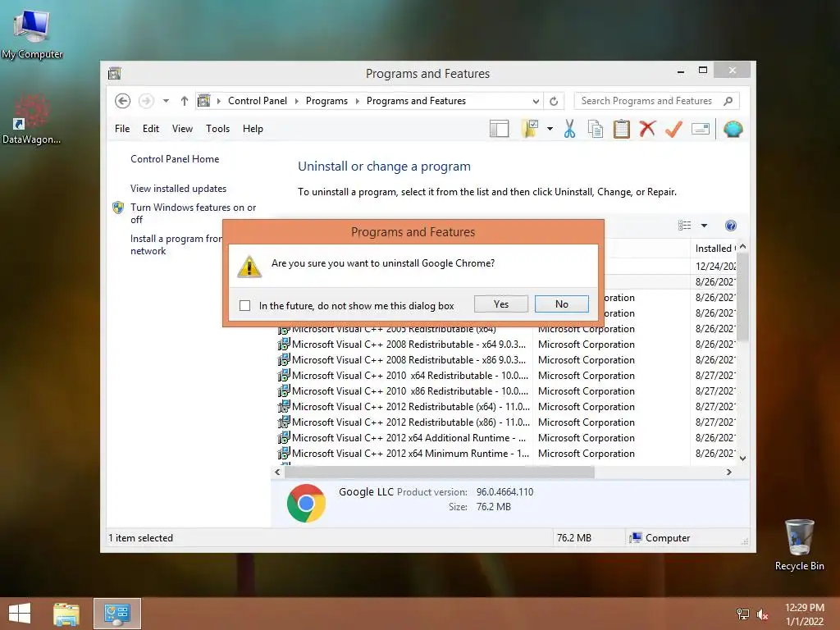Image resolution: width=840 pixels, height=630 pixels.
Task: Expand the address bar history dropdown
Action: click(536, 101)
